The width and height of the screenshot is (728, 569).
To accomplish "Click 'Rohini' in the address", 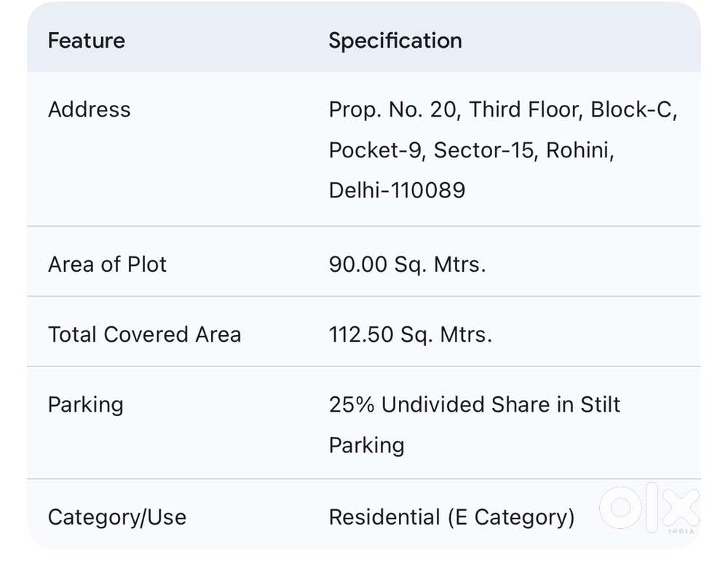I will pyautogui.click(x=579, y=151).
